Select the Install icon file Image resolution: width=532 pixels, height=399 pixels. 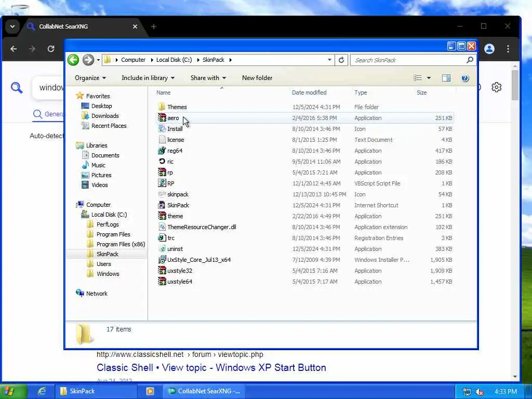click(x=162, y=129)
